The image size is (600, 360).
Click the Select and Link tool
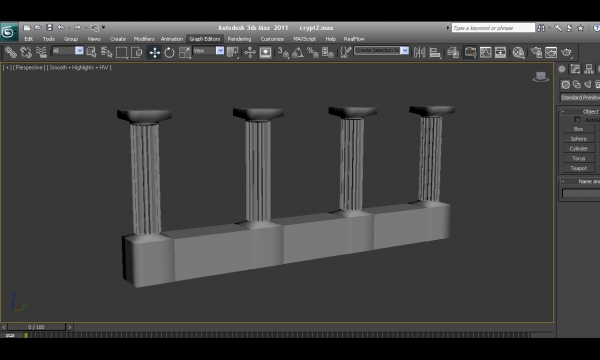tap(10, 52)
